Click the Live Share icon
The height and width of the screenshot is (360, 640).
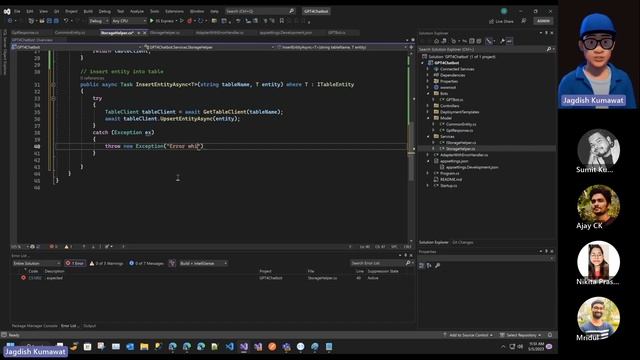point(491,21)
